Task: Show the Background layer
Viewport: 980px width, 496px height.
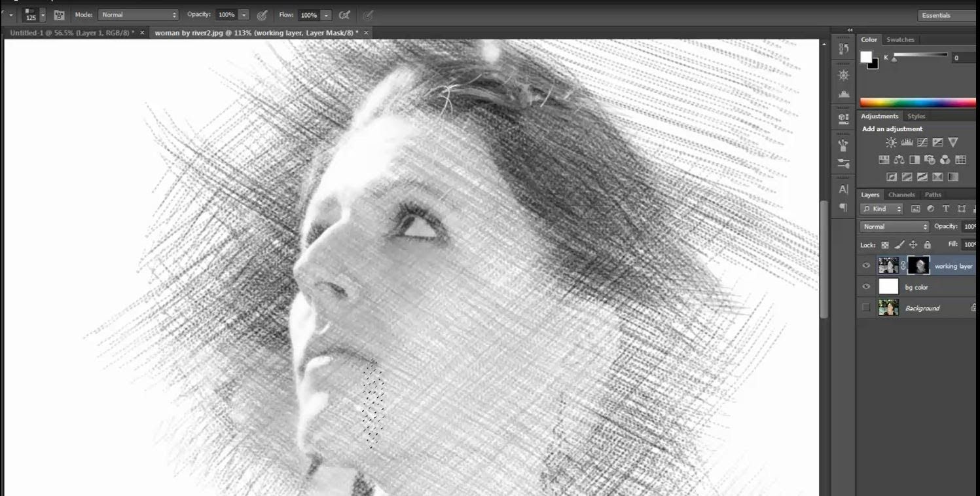Action: [x=865, y=307]
